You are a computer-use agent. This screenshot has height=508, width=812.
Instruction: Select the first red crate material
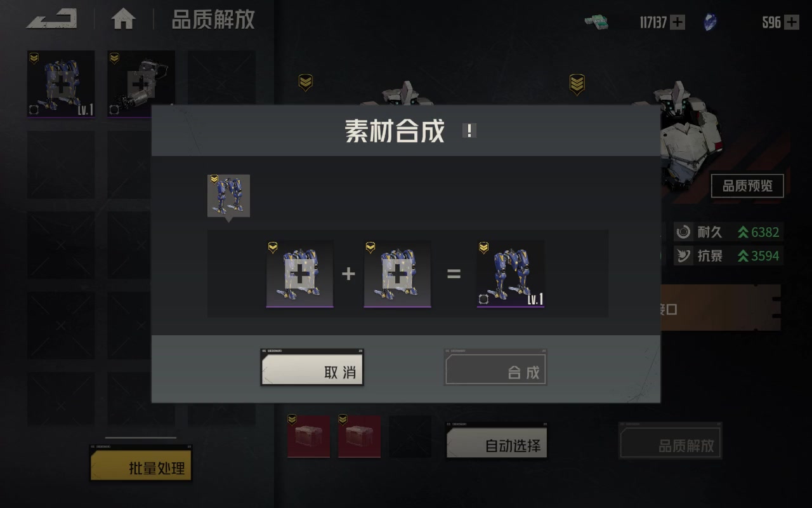308,436
